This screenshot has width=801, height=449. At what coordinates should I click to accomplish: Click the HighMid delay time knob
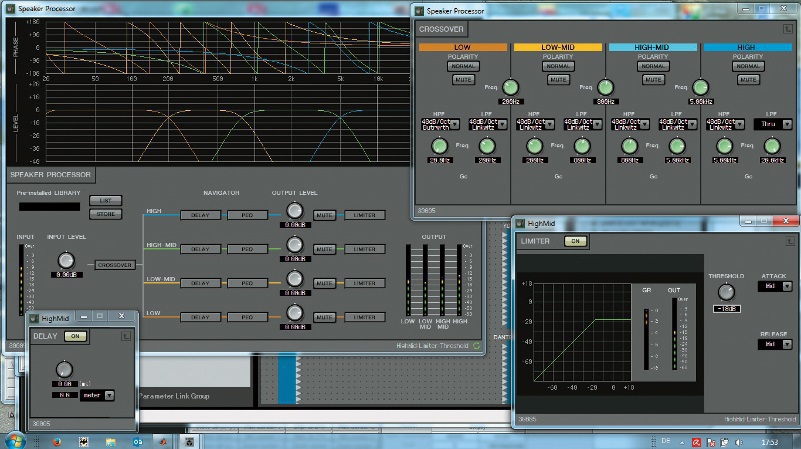[x=66, y=369]
